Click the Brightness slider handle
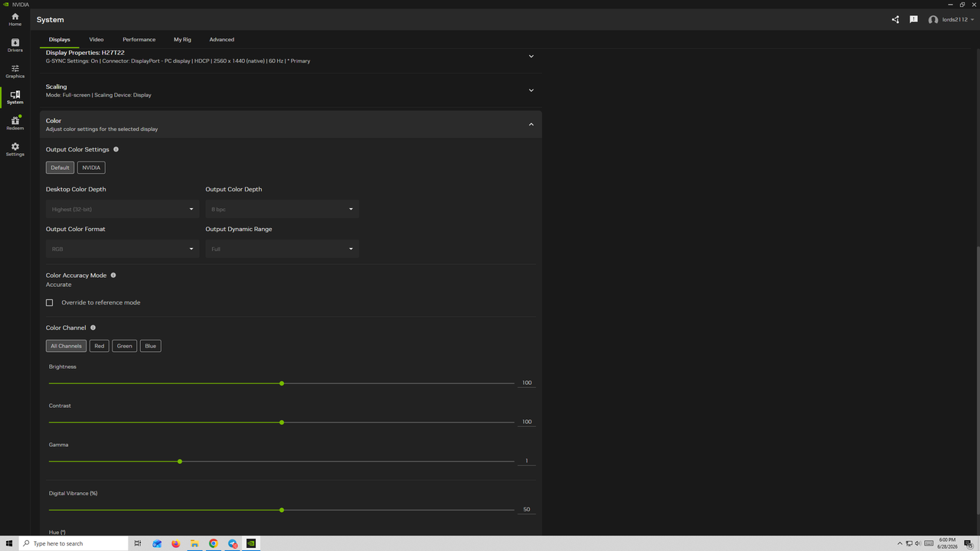Screen dimensions: 980x551 point(282,383)
